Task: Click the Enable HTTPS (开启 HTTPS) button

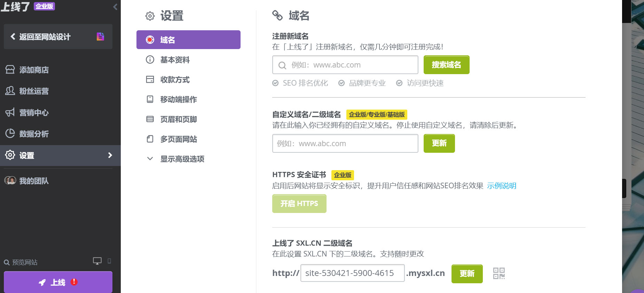Action: tap(299, 204)
